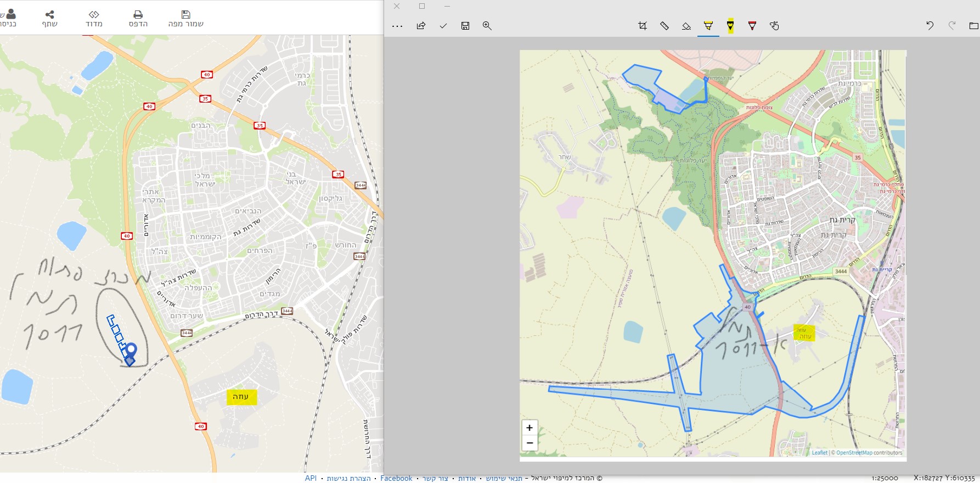Select the Ruler tool

click(664, 26)
